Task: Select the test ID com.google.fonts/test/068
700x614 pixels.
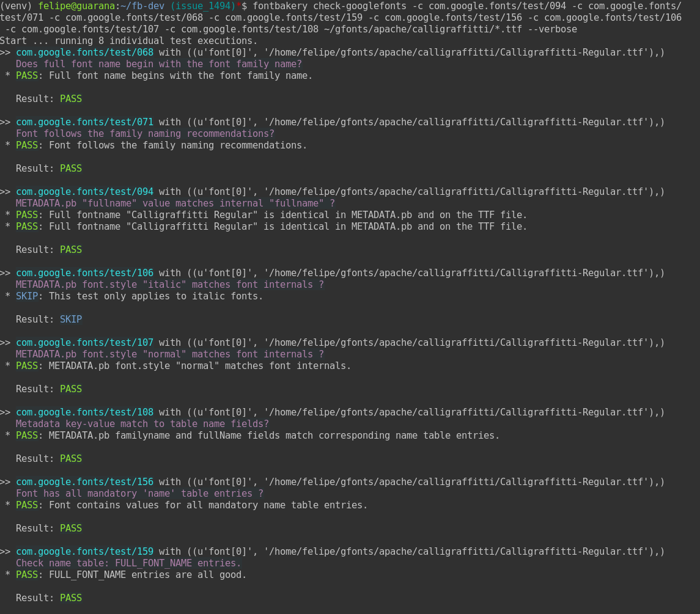Action: coord(84,53)
